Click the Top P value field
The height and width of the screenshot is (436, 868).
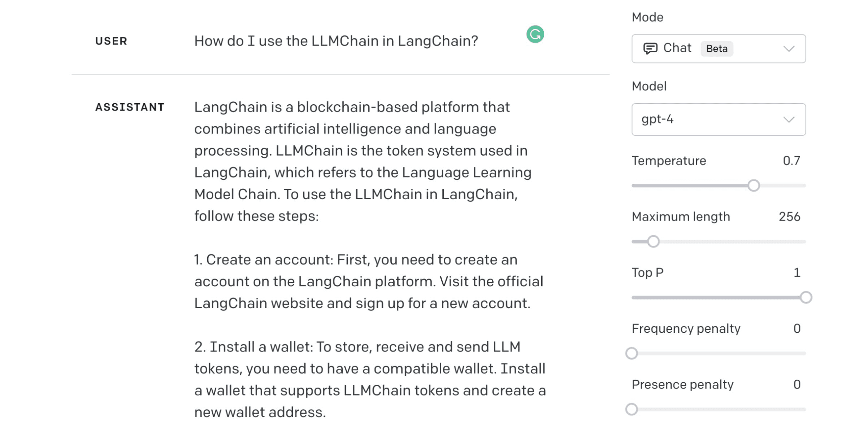click(x=797, y=272)
